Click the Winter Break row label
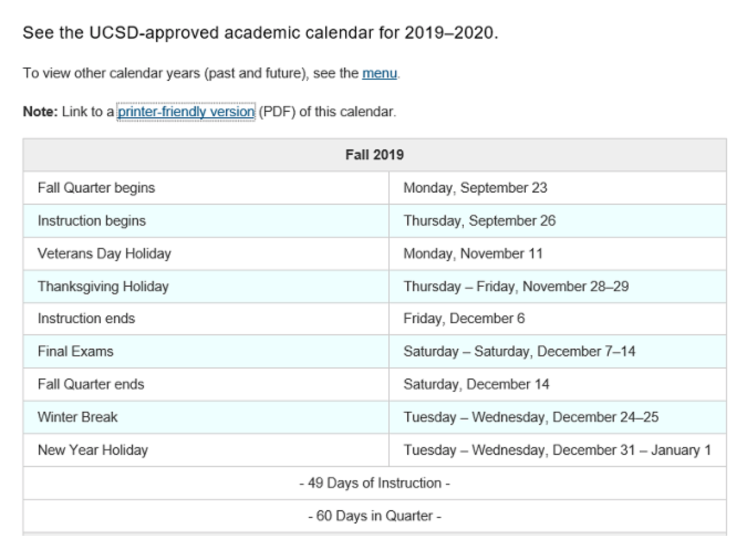This screenshot has height=560, width=747. point(77,417)
